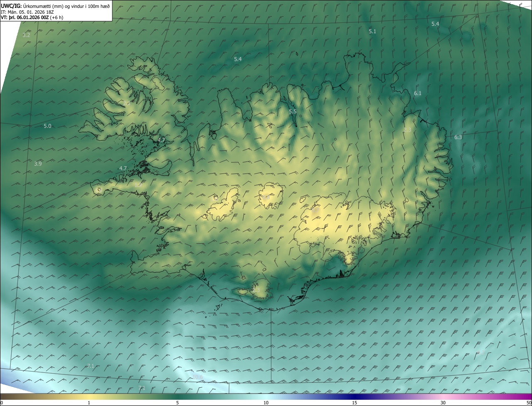Click the 5.0 value on the map
Viewport: 532px width, 406px height.
pos(47,126)
